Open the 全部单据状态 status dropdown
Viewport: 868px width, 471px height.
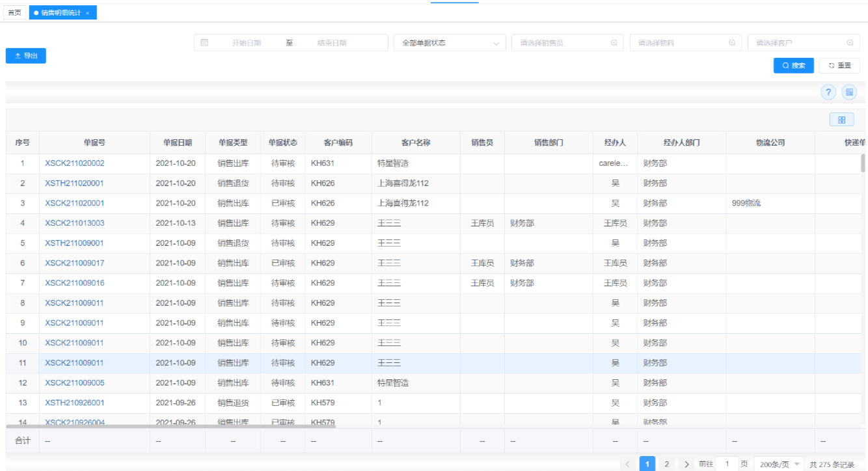[x=450, y=43]
